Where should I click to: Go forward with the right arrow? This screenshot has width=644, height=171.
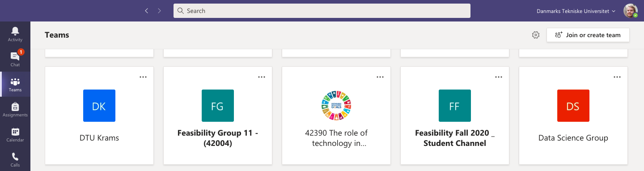[x=159, y=11]
